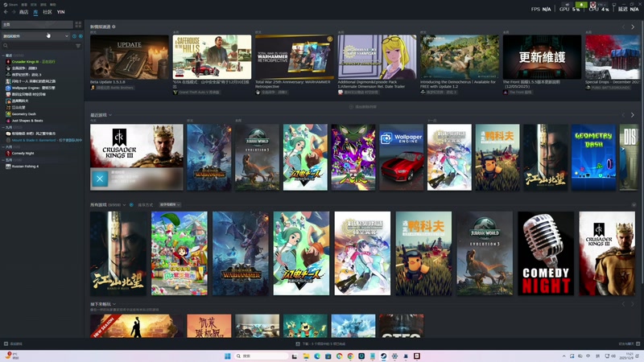Viewport: 644px width, 362px height.
Task: Open the 更新維護 news card
Action: point(542,57)
